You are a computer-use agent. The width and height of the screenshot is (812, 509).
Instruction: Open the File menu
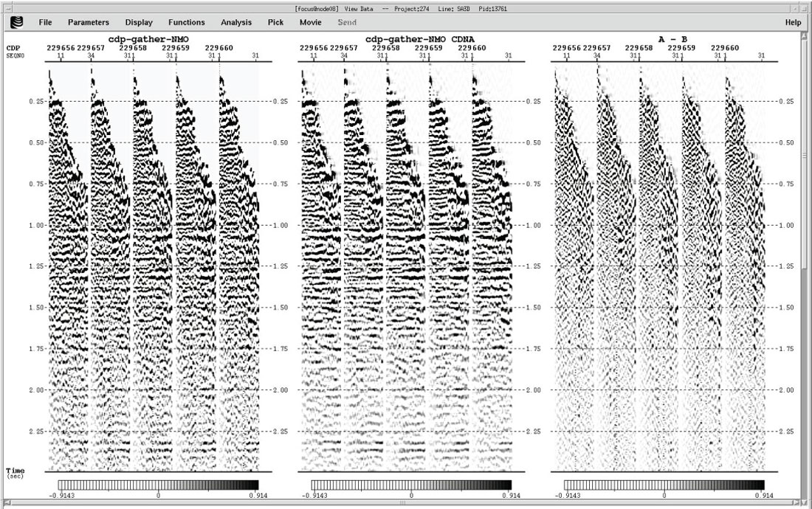pyautogui.click(x=46, y=22)
